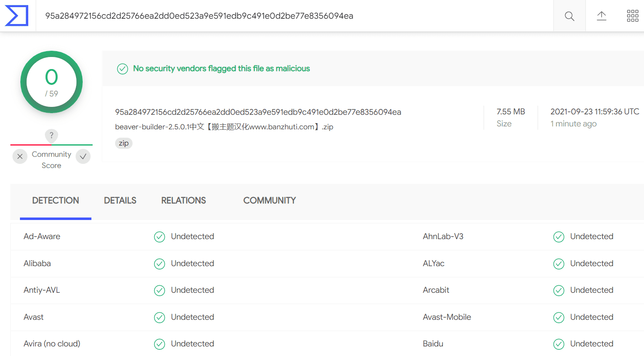
Task: Click the Ad-Aware undetected check icon
Action: (160, 237)
